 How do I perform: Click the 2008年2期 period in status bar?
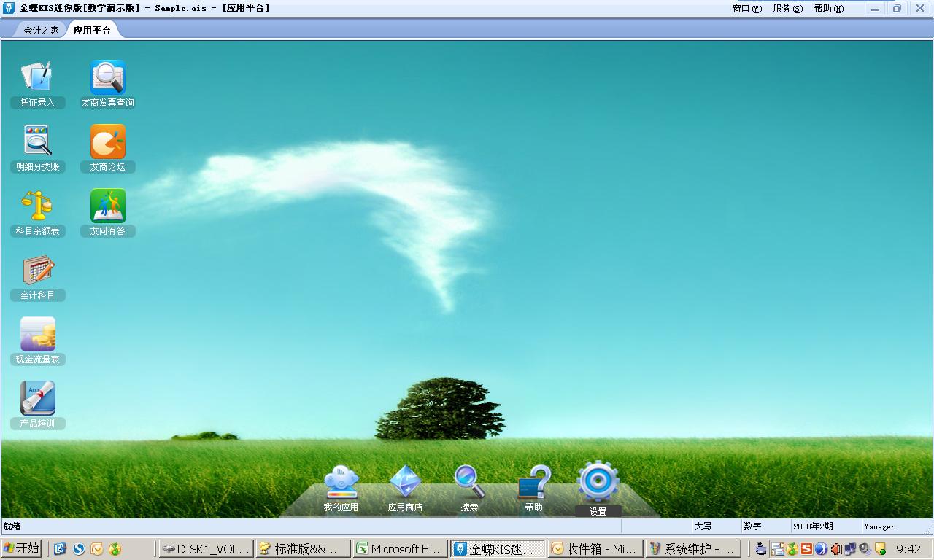813,526
